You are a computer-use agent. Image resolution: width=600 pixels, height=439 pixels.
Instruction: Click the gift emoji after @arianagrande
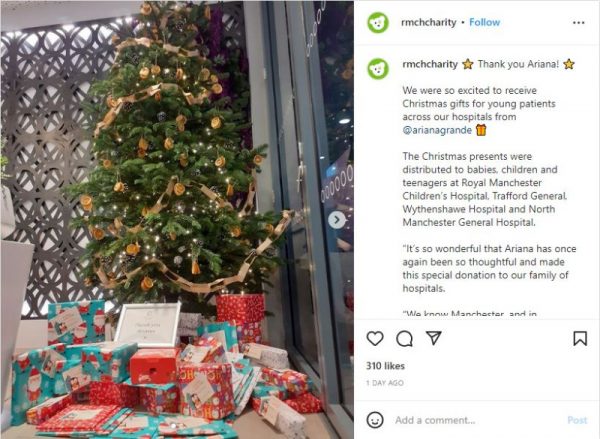point(481,130)
